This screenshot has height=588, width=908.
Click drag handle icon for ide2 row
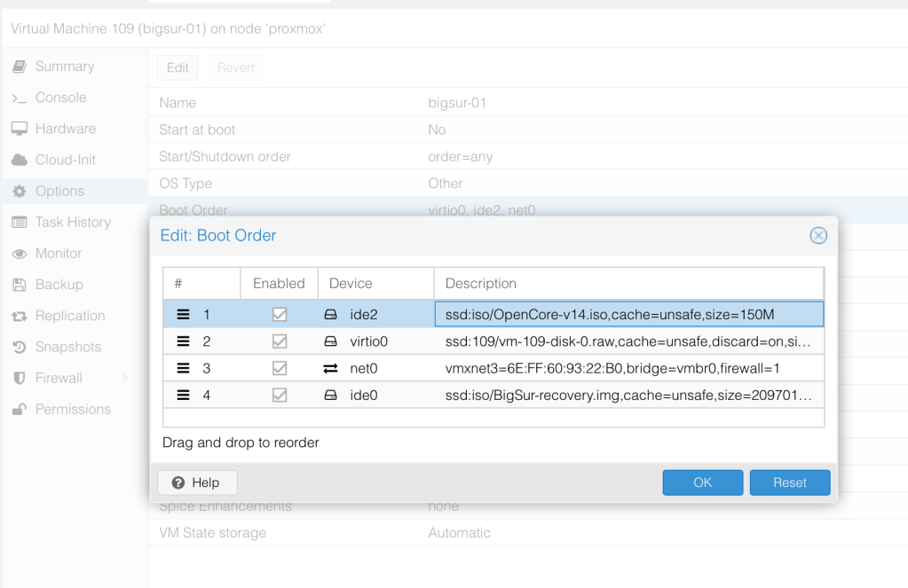pos(184,315)
